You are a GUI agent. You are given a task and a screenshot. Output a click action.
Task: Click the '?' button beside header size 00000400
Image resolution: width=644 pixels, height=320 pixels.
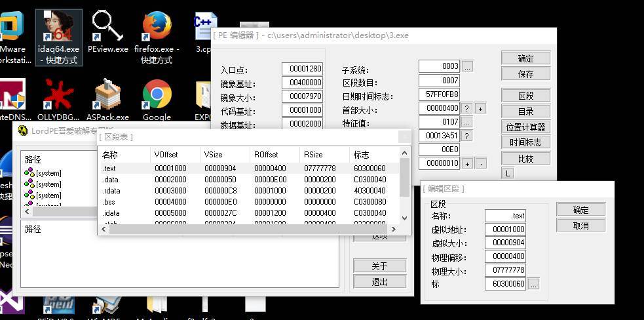pos(466,109)
